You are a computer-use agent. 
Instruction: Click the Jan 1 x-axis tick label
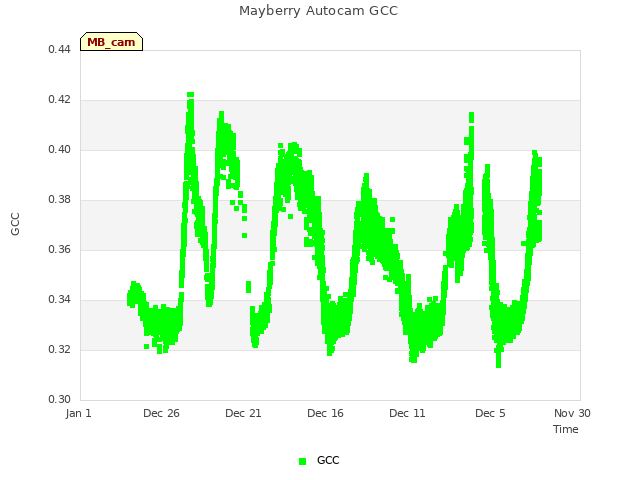78,413
